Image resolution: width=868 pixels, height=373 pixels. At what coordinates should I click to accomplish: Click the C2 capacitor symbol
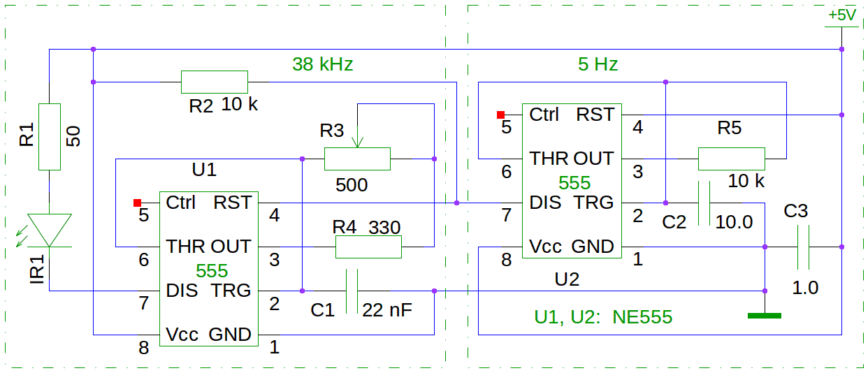705,203
